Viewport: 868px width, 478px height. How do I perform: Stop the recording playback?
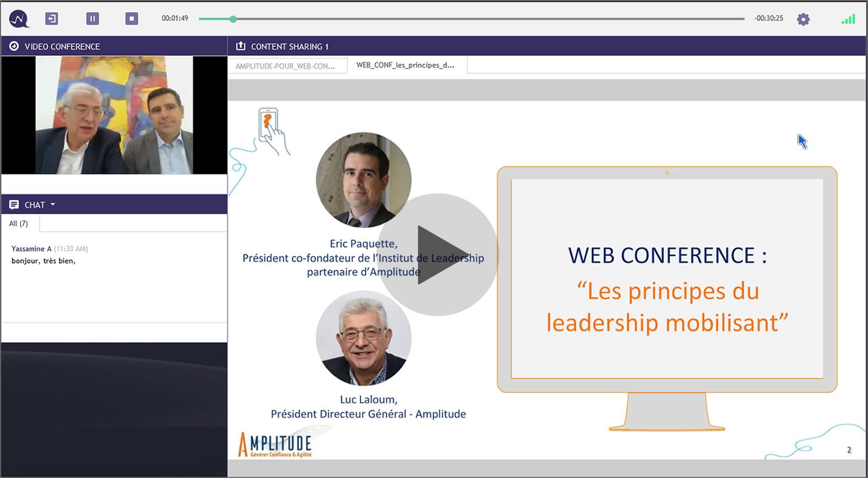[132, 19]
